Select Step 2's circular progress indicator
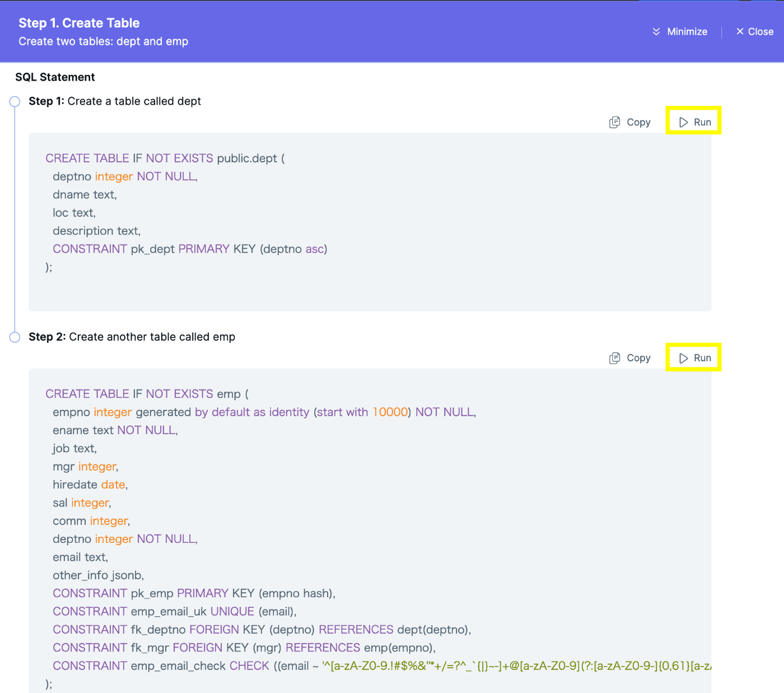 pos(15,337)
